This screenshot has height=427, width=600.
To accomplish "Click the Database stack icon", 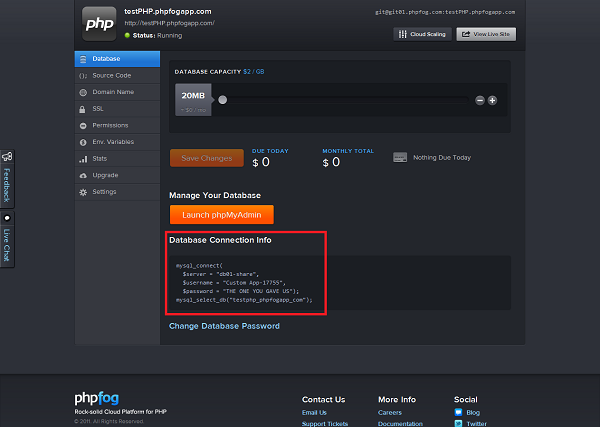I will click(83, 59).
